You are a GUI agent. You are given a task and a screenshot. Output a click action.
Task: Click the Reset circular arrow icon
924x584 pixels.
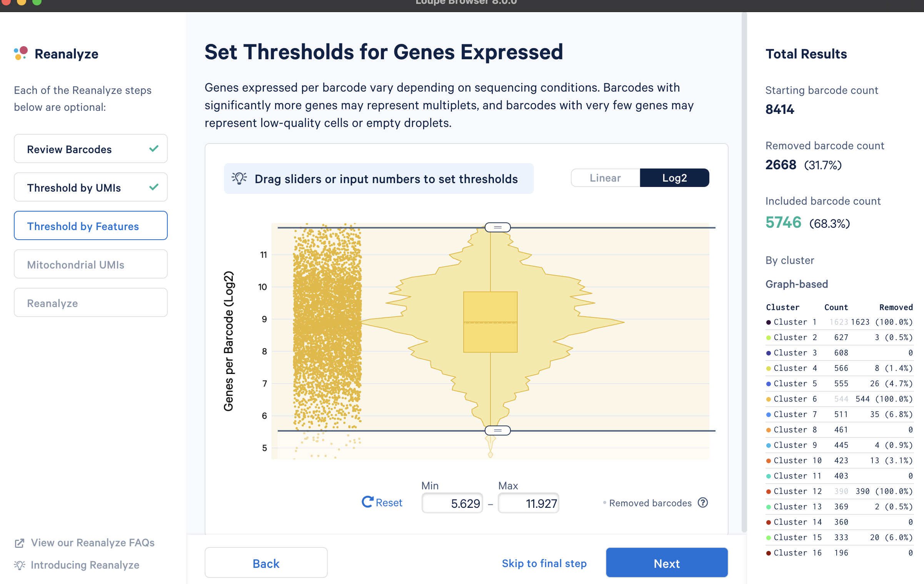pos(367,502)
